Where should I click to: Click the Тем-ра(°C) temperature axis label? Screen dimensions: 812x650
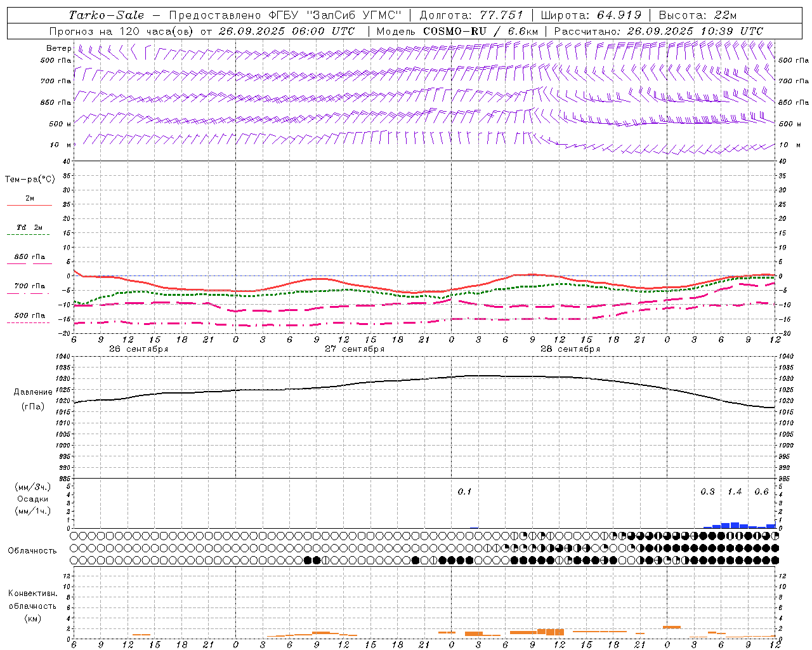tap(30, 180)
